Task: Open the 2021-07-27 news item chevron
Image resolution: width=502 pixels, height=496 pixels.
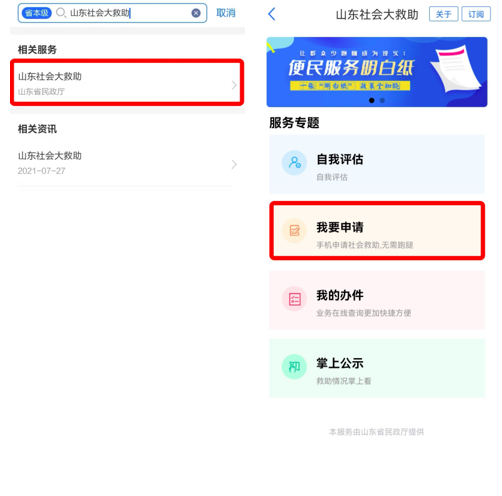Action: point(234,164)
